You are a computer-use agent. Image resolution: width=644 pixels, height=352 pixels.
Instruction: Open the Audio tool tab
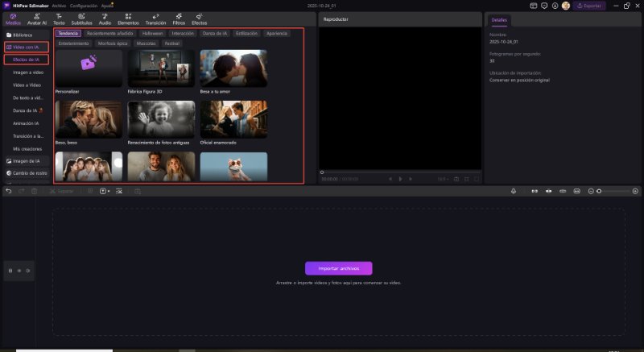pos(105,19)
